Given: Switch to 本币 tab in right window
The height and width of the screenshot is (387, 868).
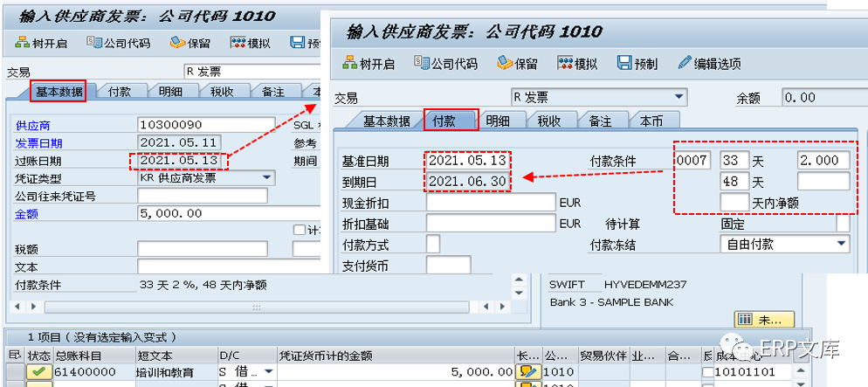Looking at the screenshot, I should (x=651, y=121).
